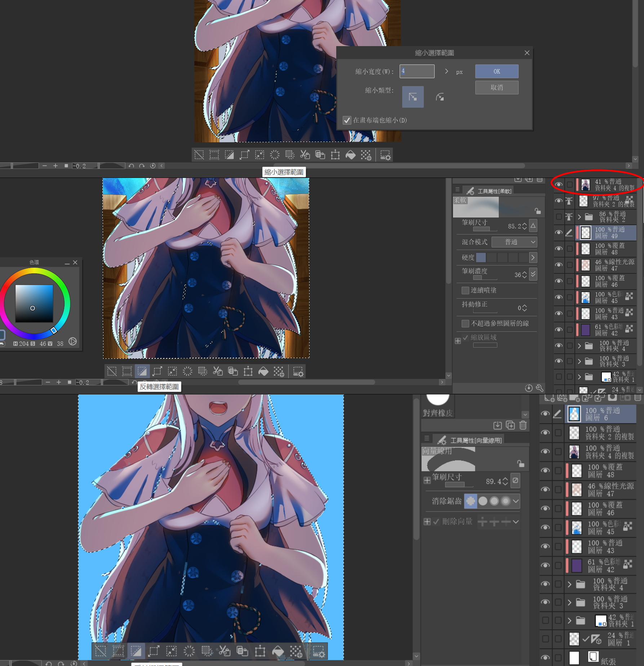Image resolution: width=644 pixels, height=666 pixels.
Task: Open 消除鋸齒 dropdown arrow
Action: (x=516, y=501)
